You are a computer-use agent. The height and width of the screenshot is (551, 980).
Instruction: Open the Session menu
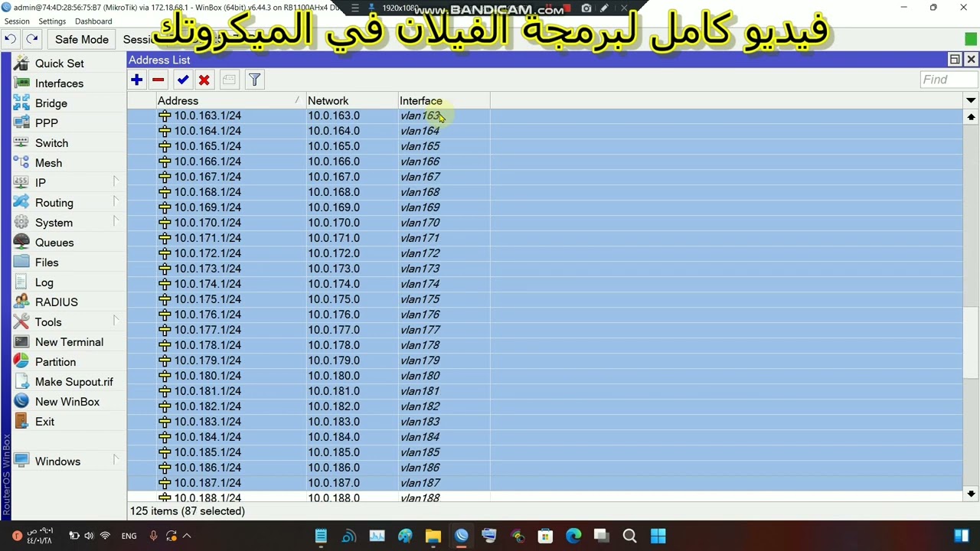click(x=17, y=21)
